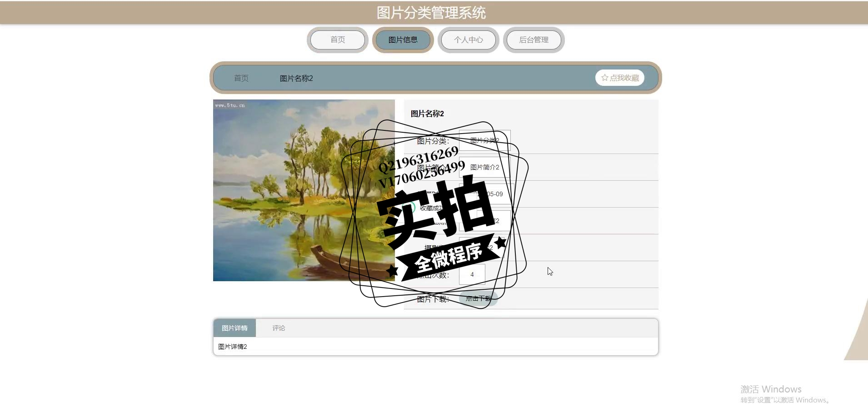The image size is (868, 407).
Task: Click the 点我收藏 favorite button
Action: [620, 78]
